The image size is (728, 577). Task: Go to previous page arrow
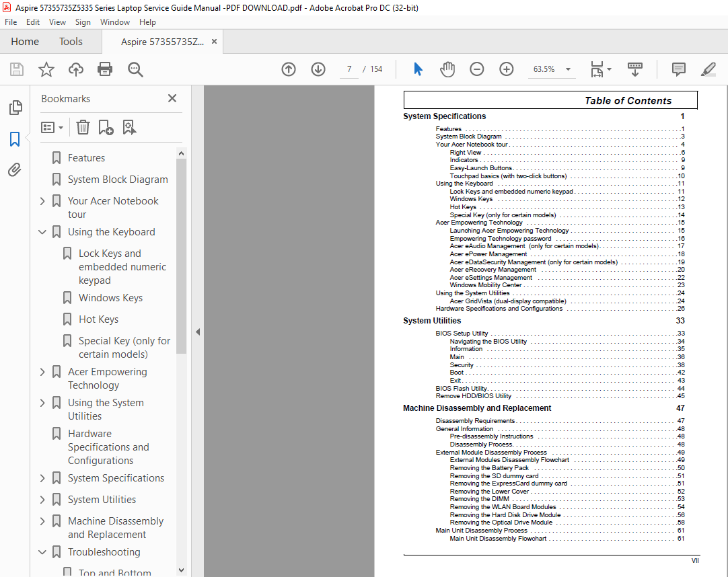(x=289, y=69)
